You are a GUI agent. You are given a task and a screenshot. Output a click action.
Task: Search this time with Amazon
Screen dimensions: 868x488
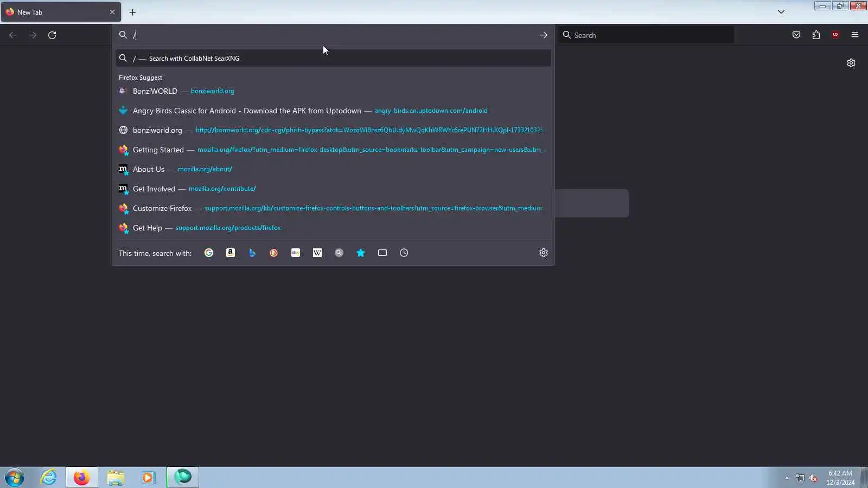click(231, 253)
